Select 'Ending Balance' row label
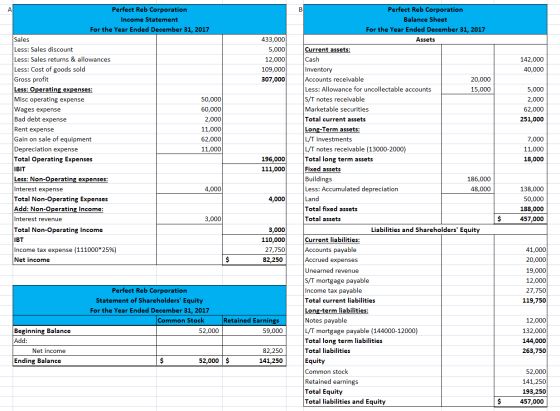Image resolution: width=560 pixels, height=411 pixels. click(x=38, y=361)
